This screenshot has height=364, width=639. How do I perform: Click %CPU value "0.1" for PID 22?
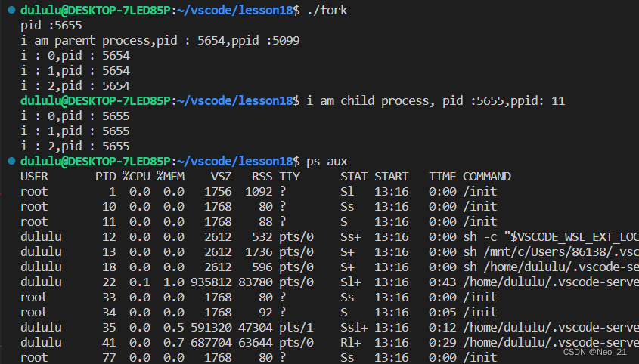[140, 282]
